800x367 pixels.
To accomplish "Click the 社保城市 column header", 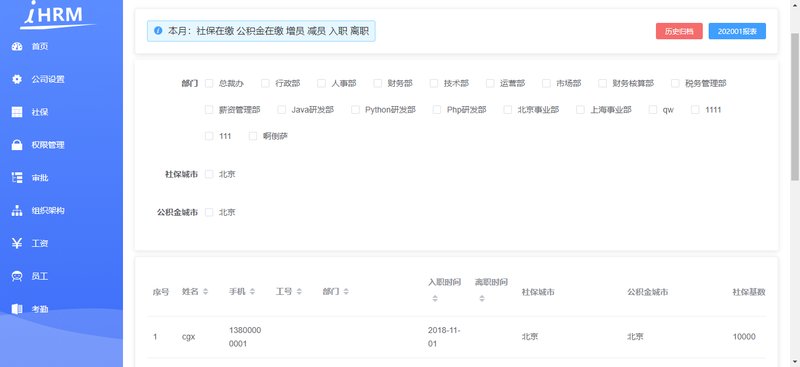I will click(x=538, y=292).
